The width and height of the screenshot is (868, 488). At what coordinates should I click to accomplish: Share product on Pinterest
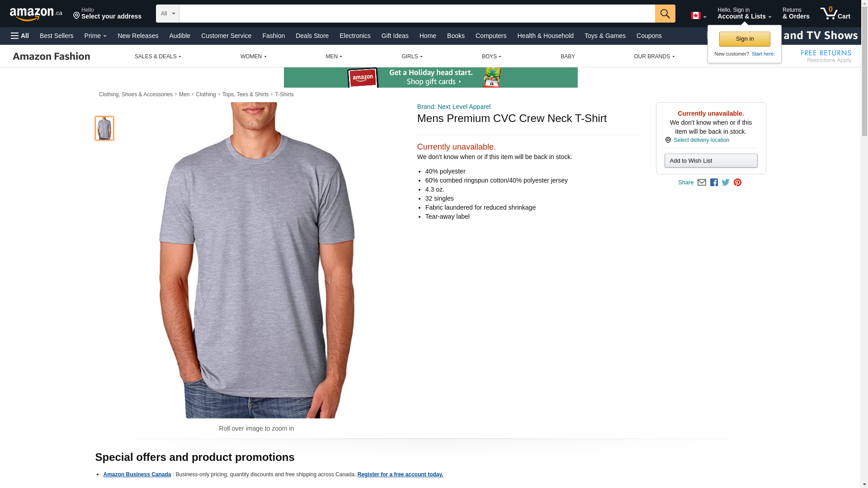(737, 183)
